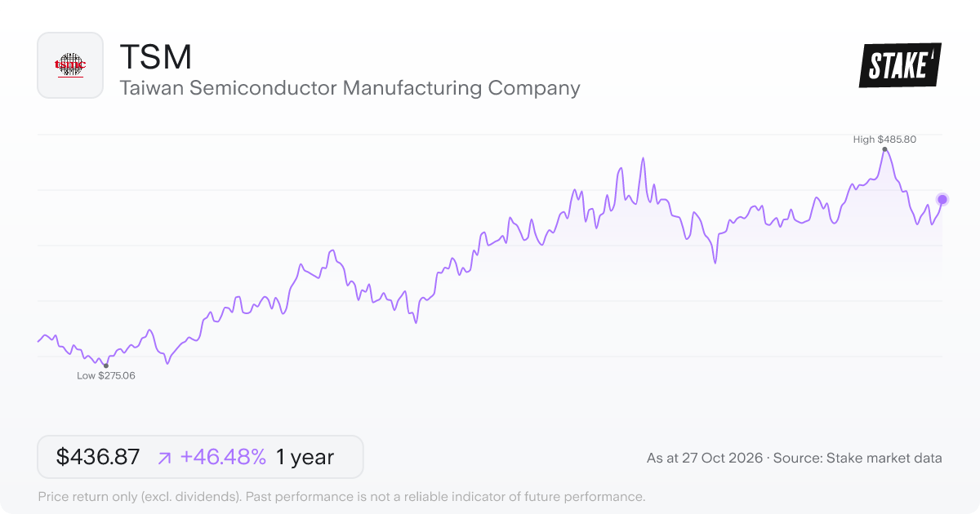This screenshot has width=980, height=514.
Task: Click the Low $275.06 marker dot
Action: pos(105,366)
